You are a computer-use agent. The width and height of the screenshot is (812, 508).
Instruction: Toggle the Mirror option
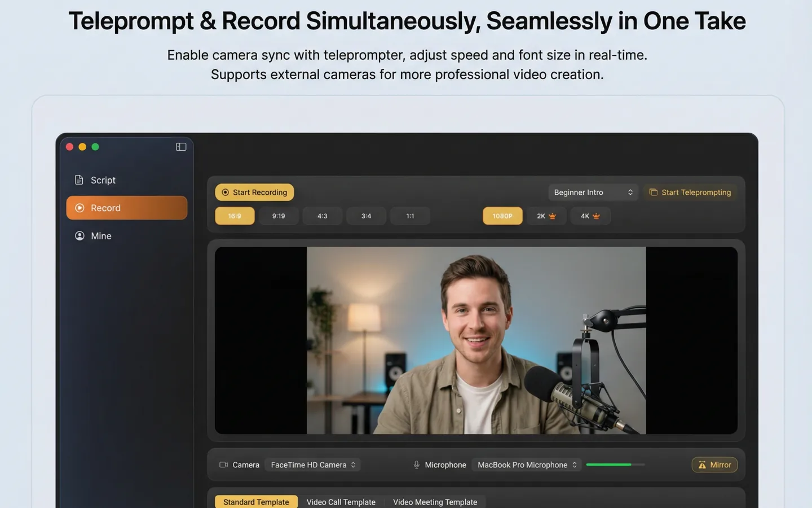click(714, 465)
